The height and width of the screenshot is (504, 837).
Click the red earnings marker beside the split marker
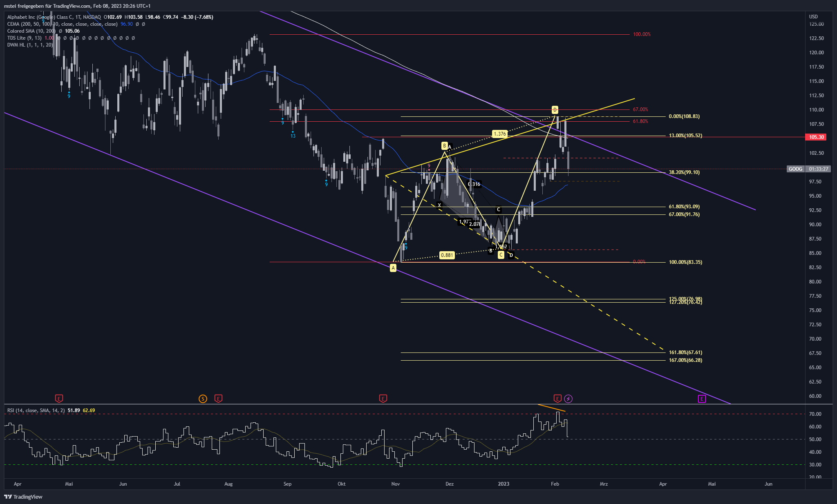[x=218, y=398]
